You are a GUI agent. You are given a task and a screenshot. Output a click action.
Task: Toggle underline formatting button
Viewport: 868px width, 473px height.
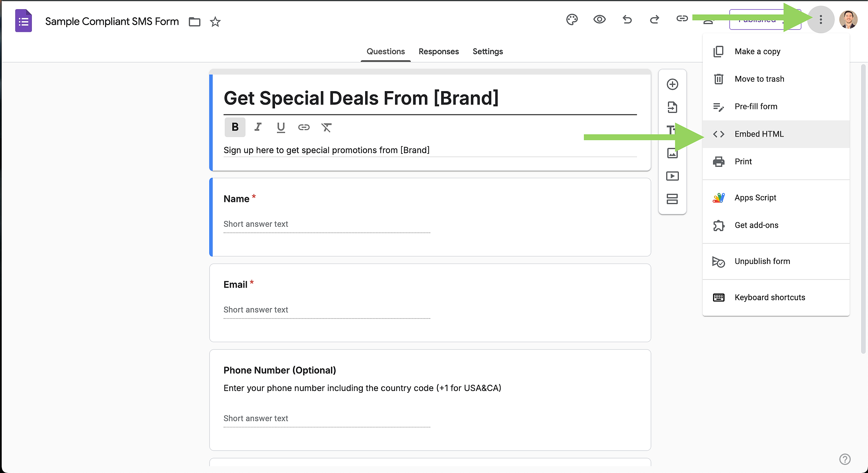281,127
